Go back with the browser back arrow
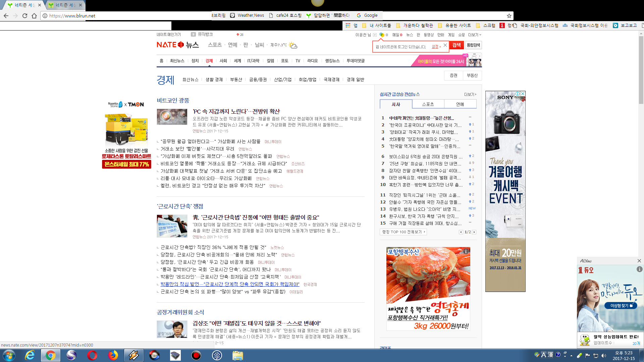The height and width of the screenshot is (362, 644). (6, 16)
